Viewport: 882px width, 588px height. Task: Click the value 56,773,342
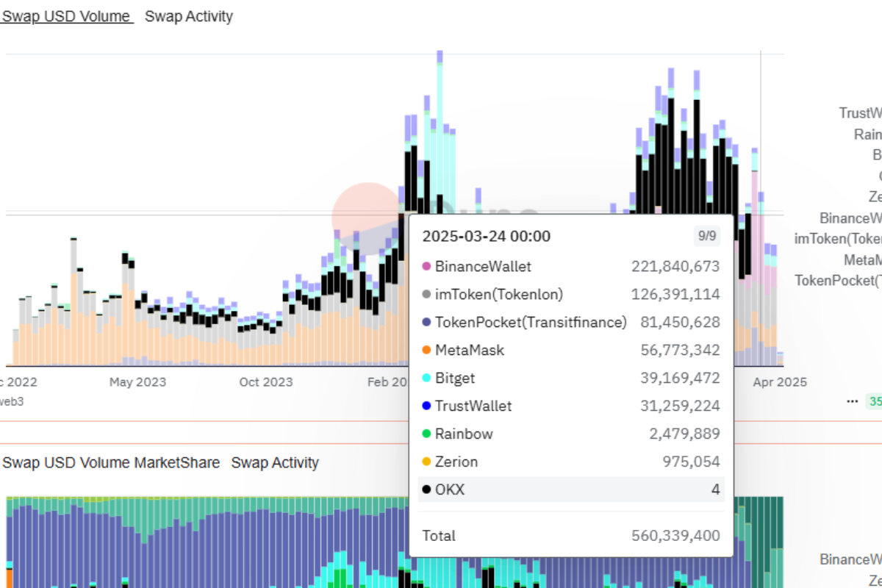(x=680, y=351)
